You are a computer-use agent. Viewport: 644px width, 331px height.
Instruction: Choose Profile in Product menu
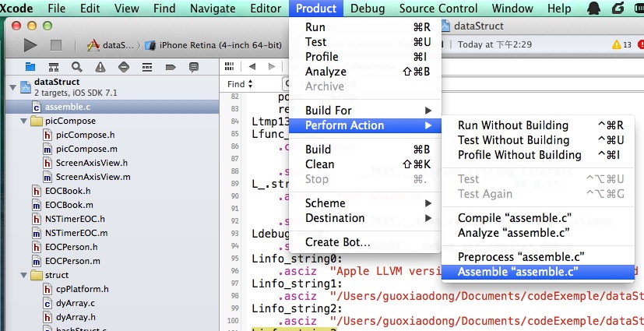[x=365, y=57]
